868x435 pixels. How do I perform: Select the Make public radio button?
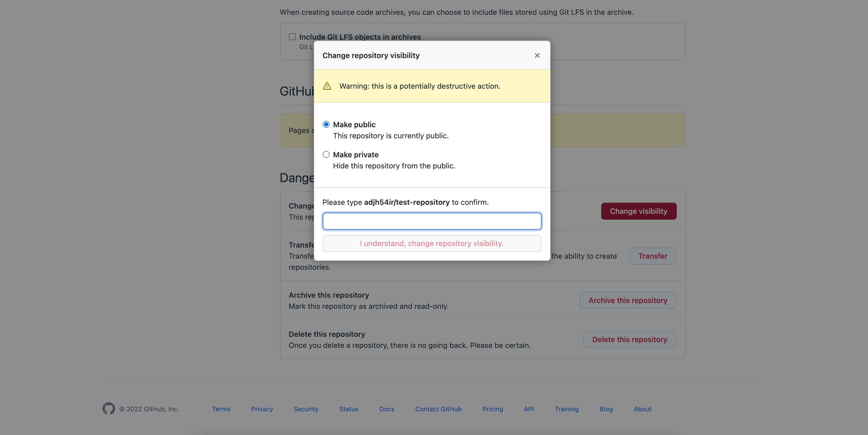click(x=326, y=125)
